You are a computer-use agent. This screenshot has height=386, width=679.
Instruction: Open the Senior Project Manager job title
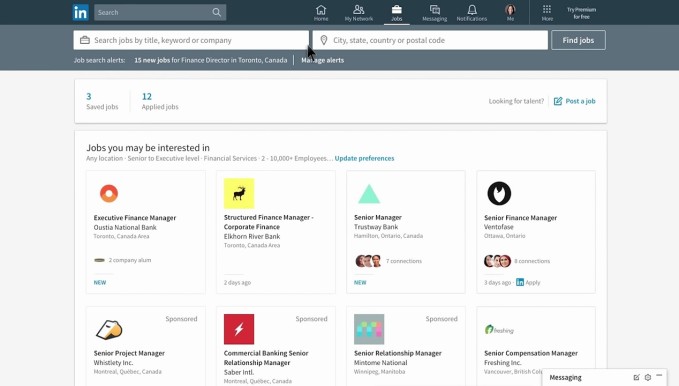[x=129, y=353]
